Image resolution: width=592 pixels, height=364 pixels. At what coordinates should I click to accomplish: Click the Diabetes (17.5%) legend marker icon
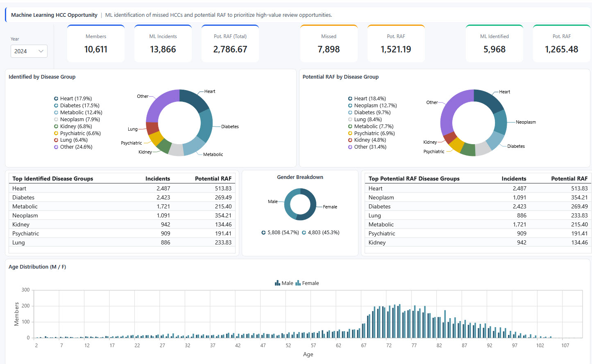tap(56, 106)
